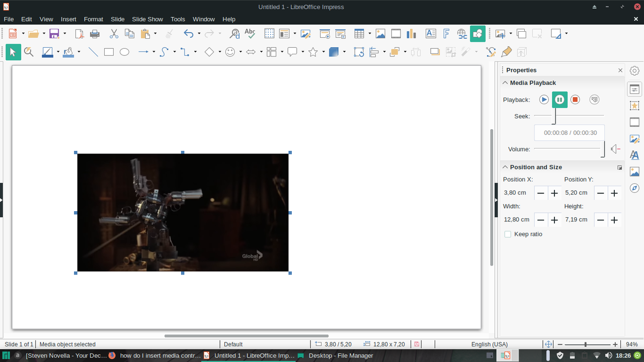Click the Seek slider handle

[x=554, y=116]
